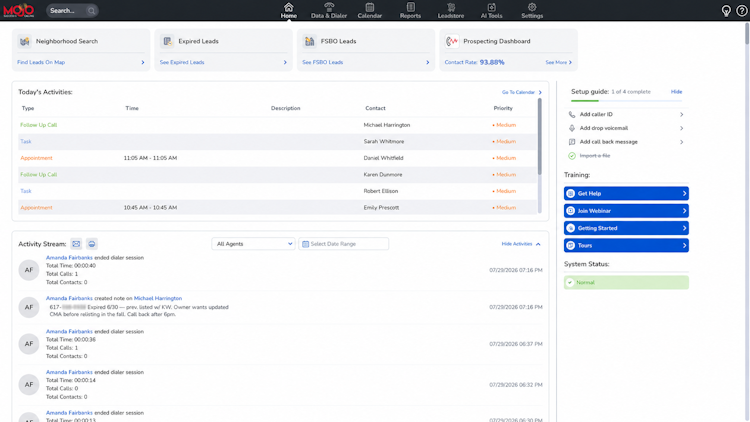The width and height of the screenshot is (750, 422).
Task: Click the Normal status check icon
Action: 570,283
